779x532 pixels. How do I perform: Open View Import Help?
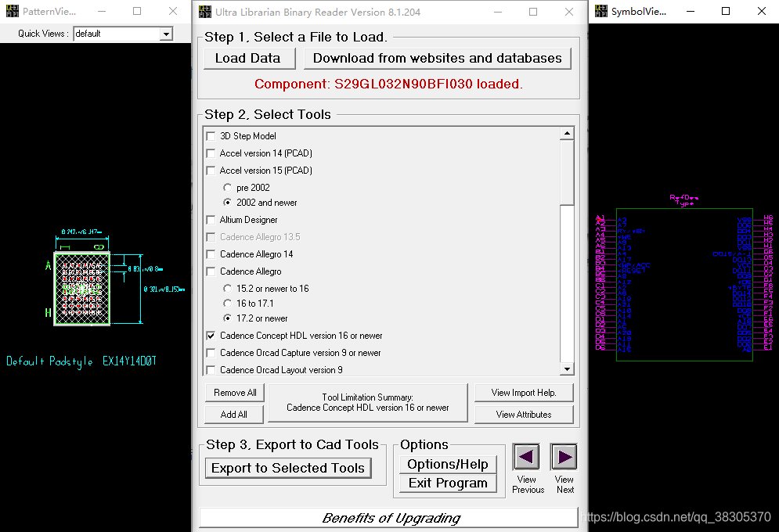pos(524,393)
